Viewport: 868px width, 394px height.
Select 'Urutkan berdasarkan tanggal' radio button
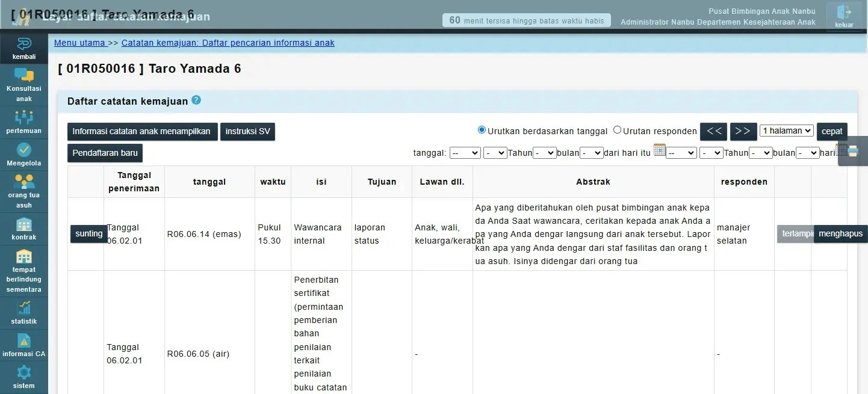tap(482, 130)
